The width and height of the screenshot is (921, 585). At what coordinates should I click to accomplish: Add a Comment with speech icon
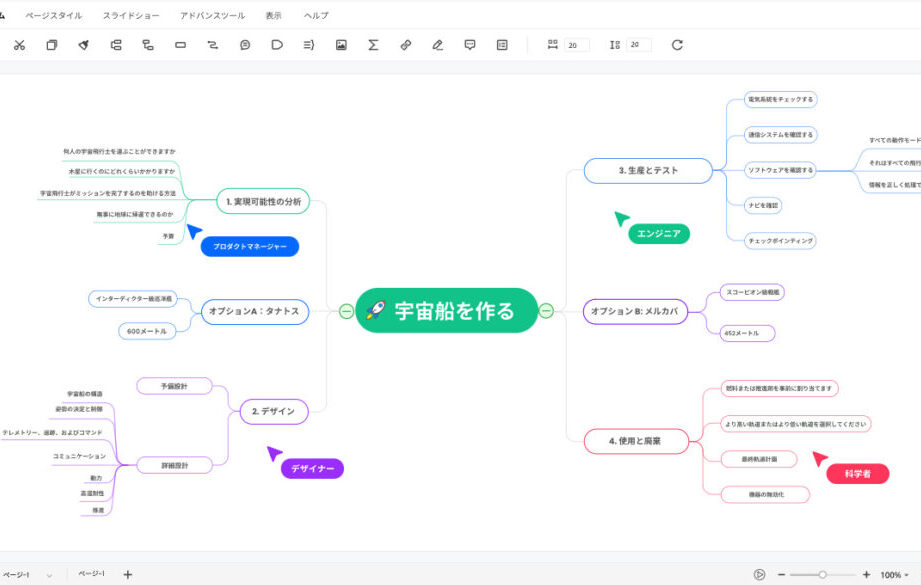(470, 45)
